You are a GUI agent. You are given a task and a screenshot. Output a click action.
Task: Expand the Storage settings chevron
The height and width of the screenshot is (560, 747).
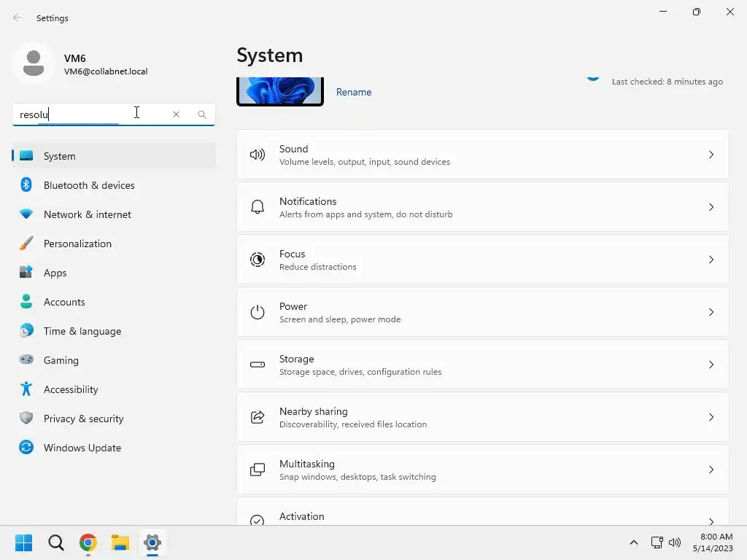click(x=711, y=365)
